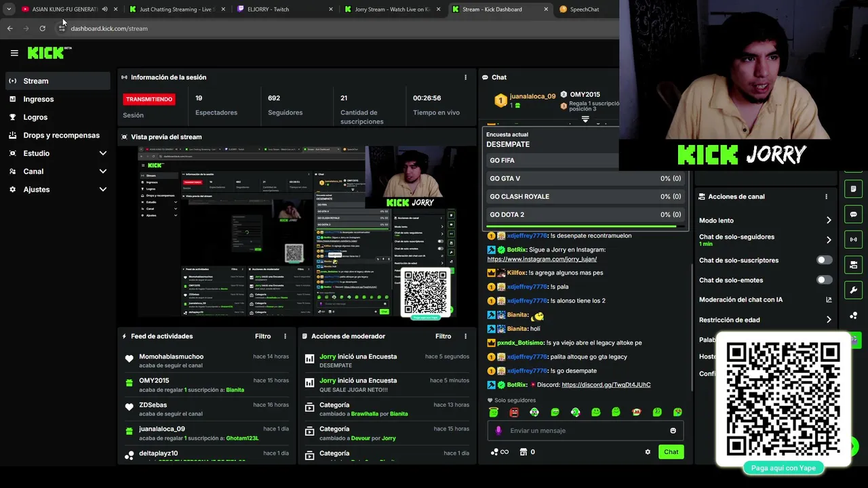This screenshot has width=868, height=488.
Task: Open three-dot menu of Acciones de moderador
Action: 465,336
